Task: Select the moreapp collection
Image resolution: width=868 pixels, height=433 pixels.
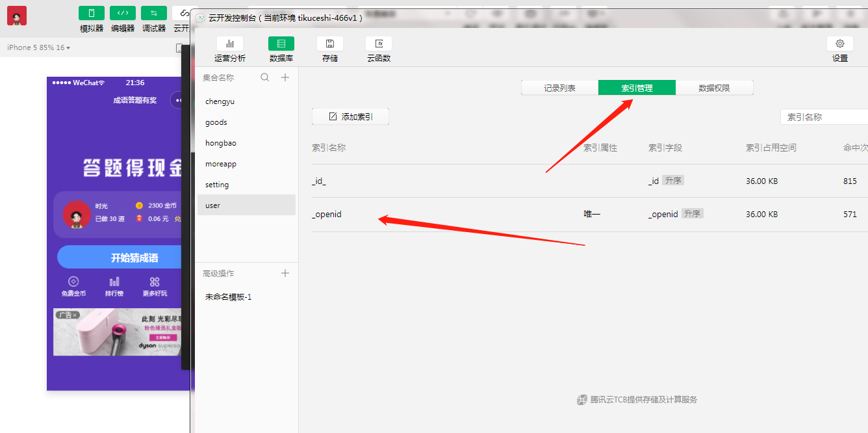Action: coord(246,164)
